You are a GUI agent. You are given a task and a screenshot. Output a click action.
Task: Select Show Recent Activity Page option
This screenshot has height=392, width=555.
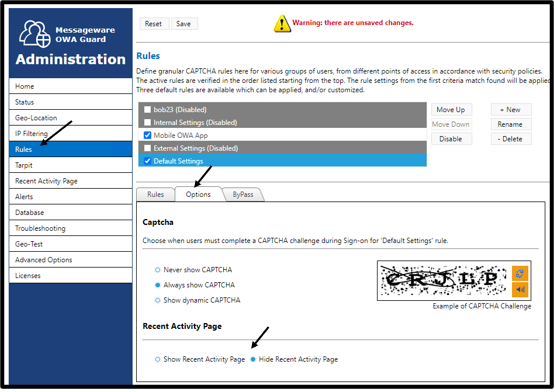(x=158, y=359)
